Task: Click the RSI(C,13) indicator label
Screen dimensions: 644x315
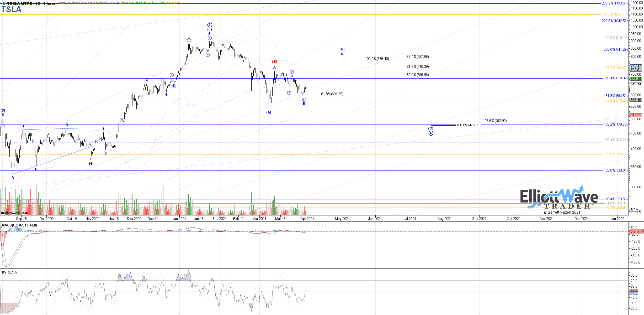Action: pyautogui.click(x=9, y=272)
